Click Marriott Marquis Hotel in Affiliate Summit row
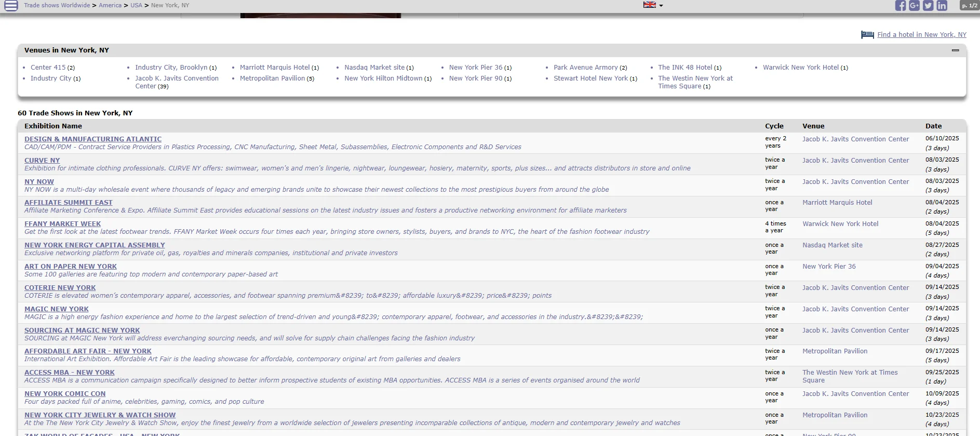 coord(837,203)
